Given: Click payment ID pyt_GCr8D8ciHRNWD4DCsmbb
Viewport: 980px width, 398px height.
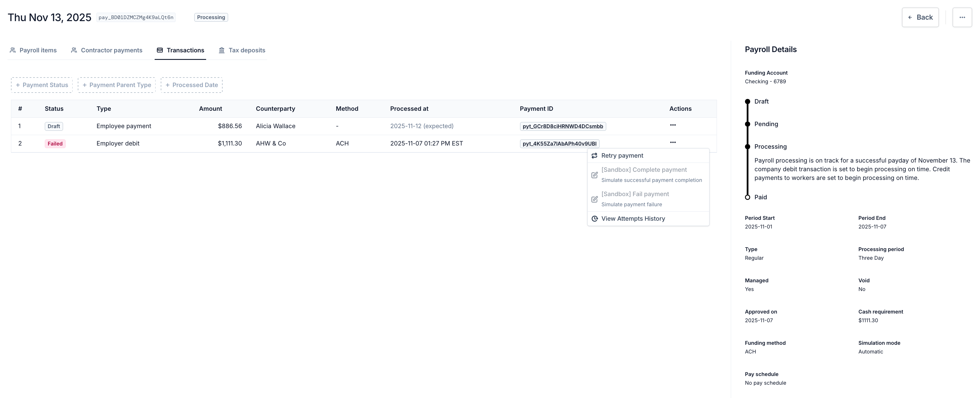Looking at the screenshot, I should click(563, 126).
